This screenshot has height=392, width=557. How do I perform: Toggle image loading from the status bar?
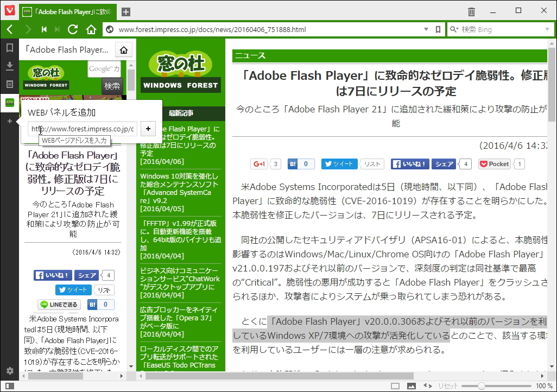pos(410,385)
